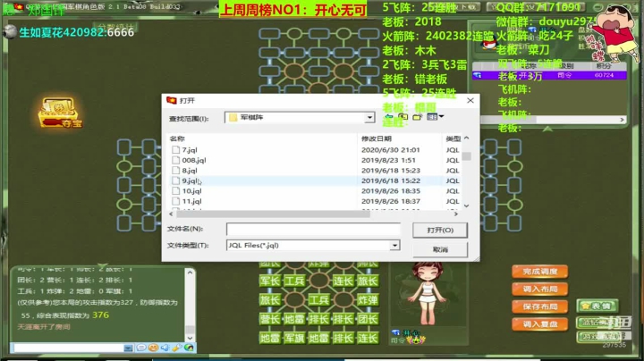Image resolution: width=644 pixels, height=361 pixels.
Task: Click the 调入复盘 button
Action: point(539,324)
